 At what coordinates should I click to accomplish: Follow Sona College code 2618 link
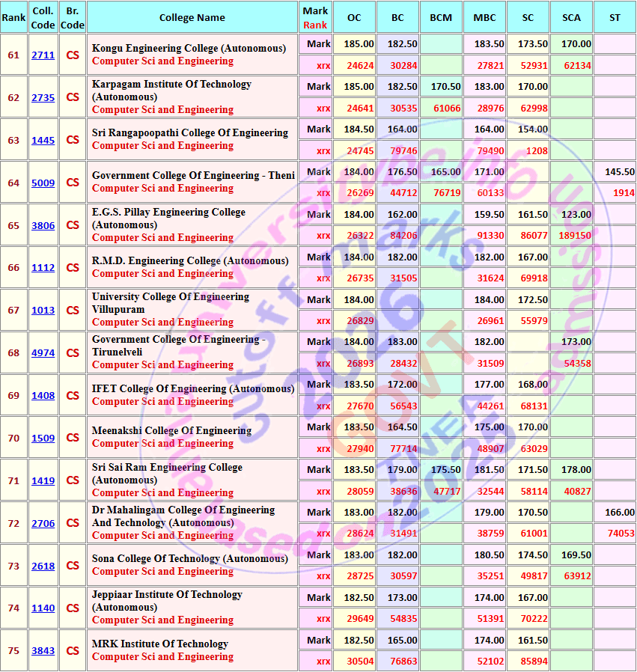43,566
